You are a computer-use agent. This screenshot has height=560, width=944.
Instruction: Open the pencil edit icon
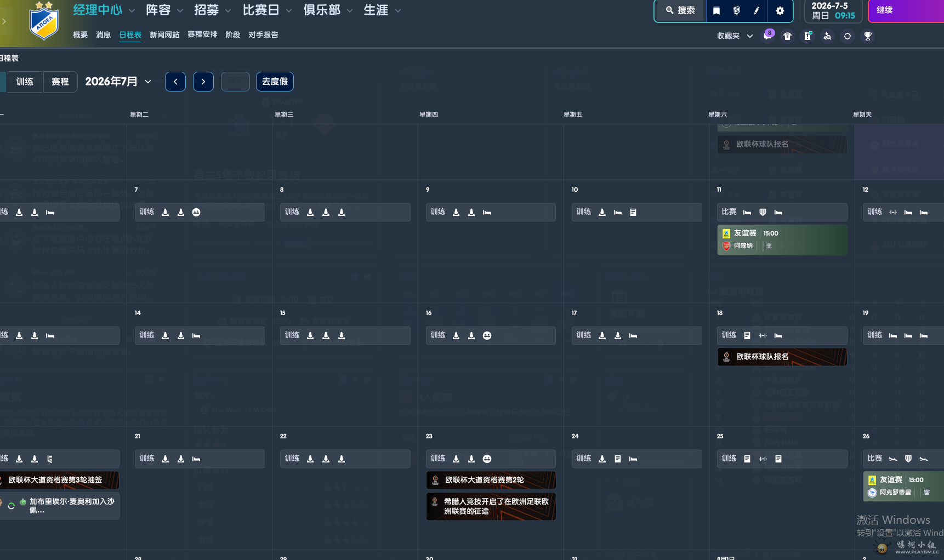757,10
